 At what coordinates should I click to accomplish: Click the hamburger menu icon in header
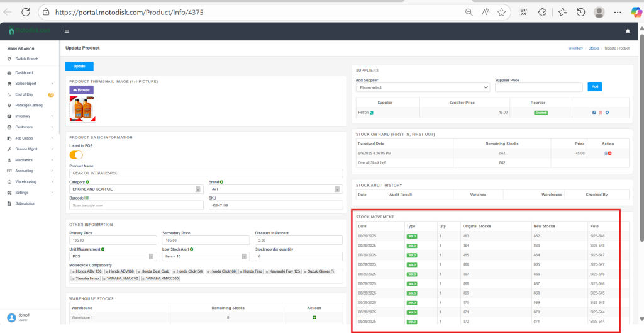click(x=67, y=31)
